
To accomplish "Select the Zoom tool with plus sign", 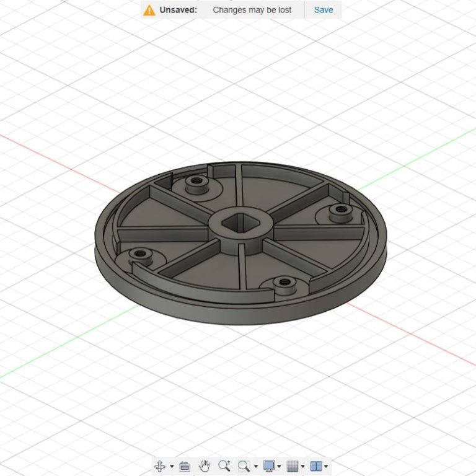I will (x=224, y=466).
